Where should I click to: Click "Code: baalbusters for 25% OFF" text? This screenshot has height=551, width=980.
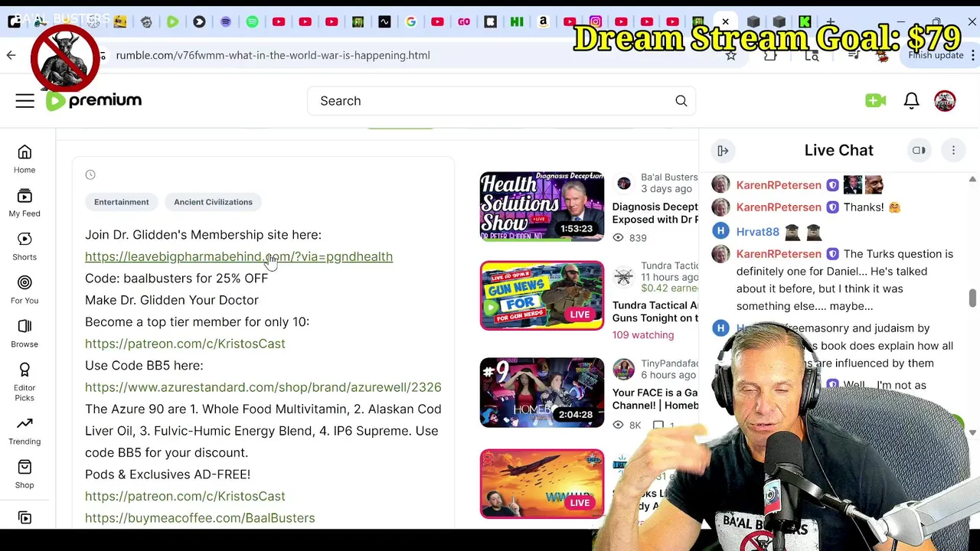(x=176, y=279)
